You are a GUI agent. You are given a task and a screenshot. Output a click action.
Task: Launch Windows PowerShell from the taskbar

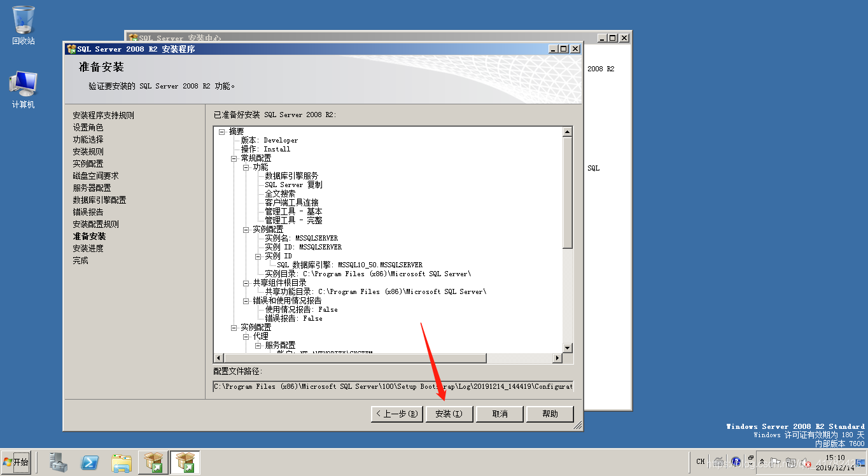[90, 463]
